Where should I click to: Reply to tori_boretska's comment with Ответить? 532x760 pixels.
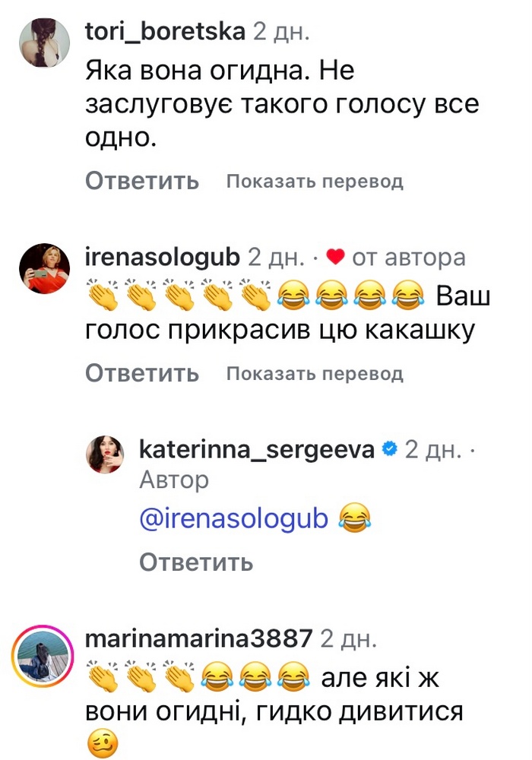142,181
